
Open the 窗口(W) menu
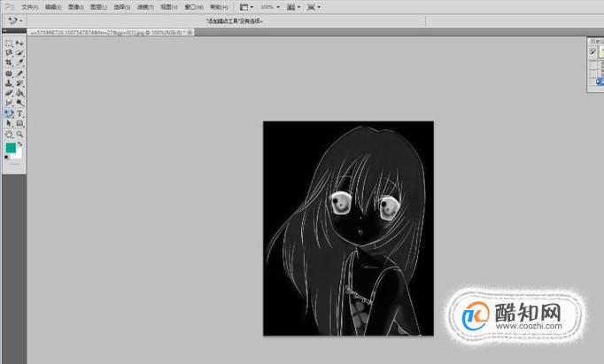point(193,7)
